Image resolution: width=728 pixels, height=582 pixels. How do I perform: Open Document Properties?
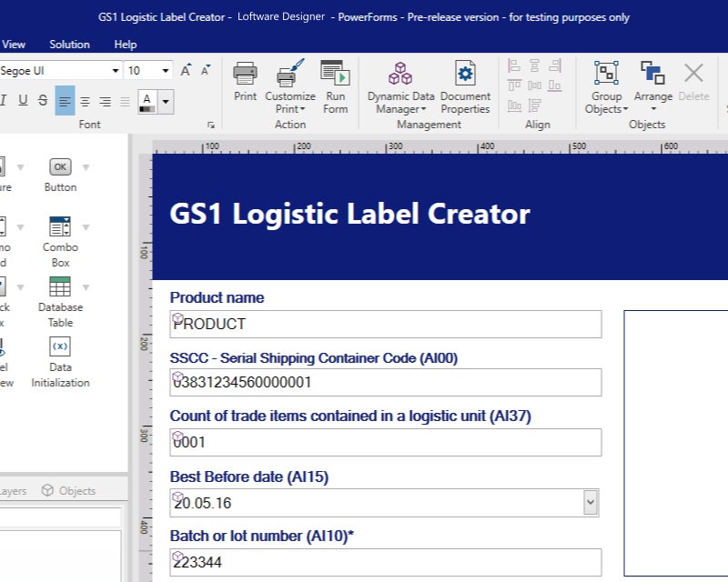[465, 86]
